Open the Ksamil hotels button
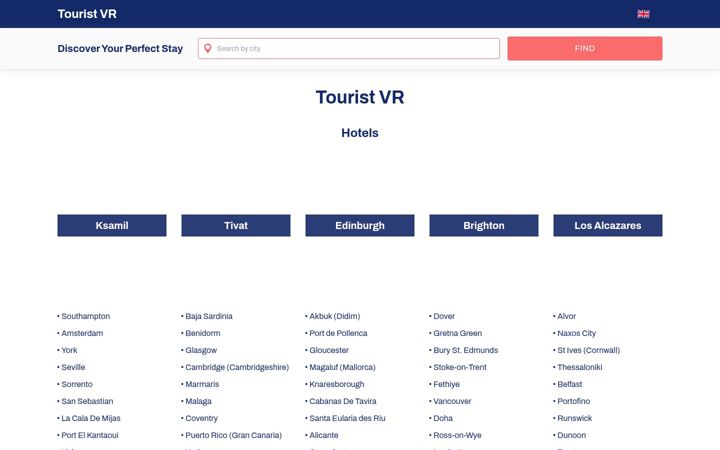This screenshot has height=450, width=720. (112, 225)
